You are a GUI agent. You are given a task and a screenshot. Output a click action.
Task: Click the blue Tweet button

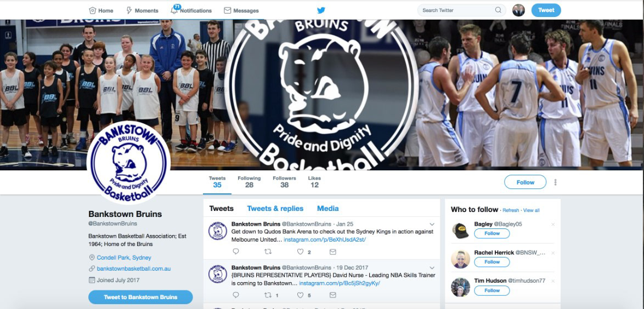tap(546, 10)
